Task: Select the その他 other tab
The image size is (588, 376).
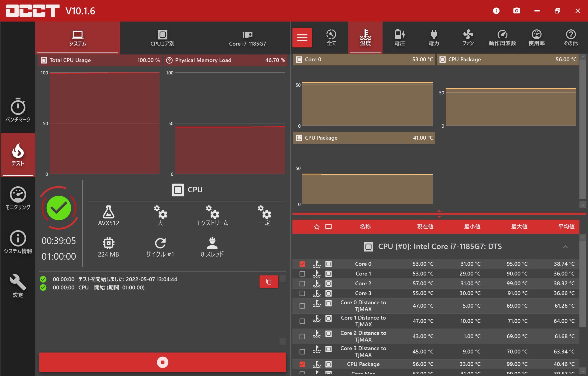Action: point(571,38)
